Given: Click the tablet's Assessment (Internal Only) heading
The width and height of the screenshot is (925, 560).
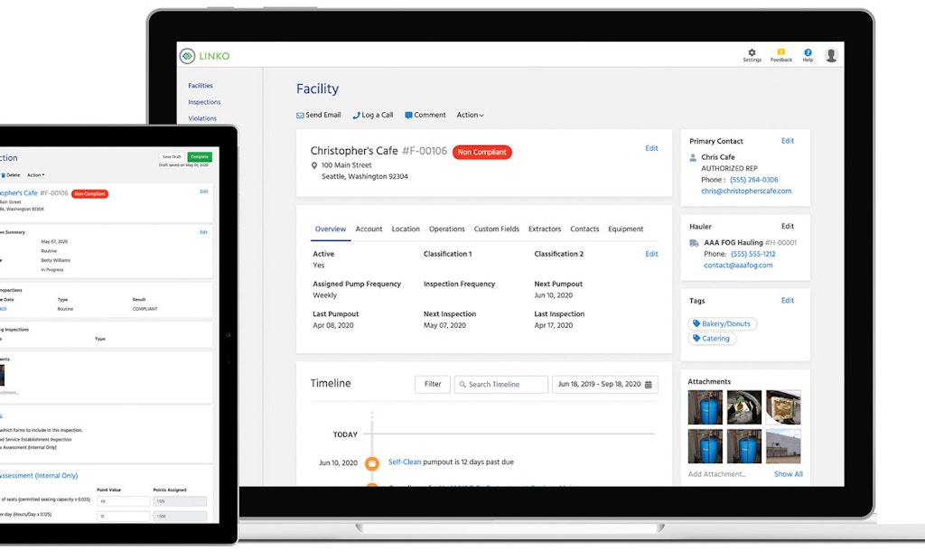Looking at the screenshot, I should [x=38, y=476].
